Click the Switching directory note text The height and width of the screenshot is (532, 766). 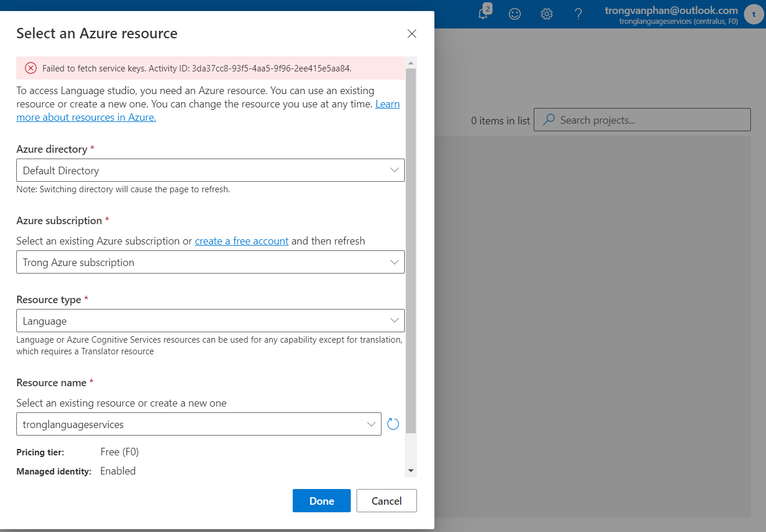click(123, 189)
